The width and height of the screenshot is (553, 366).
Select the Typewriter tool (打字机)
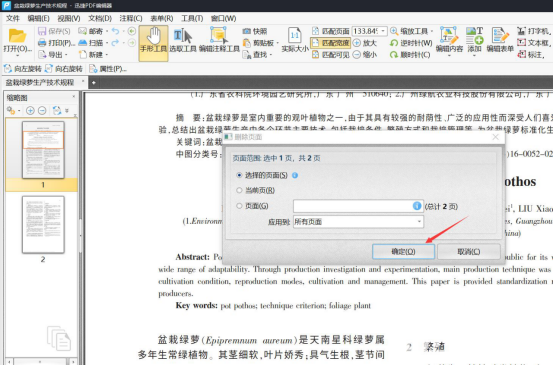tap(534, 31)
